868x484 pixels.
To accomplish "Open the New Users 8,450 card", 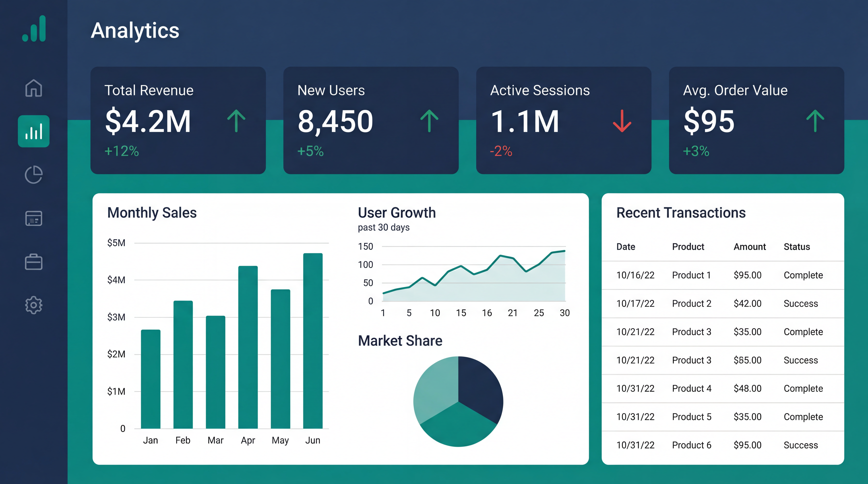I will (371, 120).
